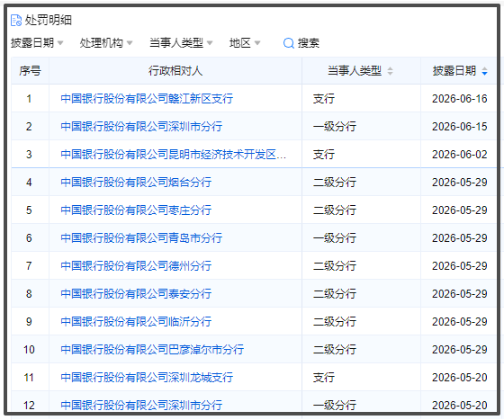Sort by 当事人类型 column arrows
This screenshot has width=504, height=420.
click(x=390, y=71)
